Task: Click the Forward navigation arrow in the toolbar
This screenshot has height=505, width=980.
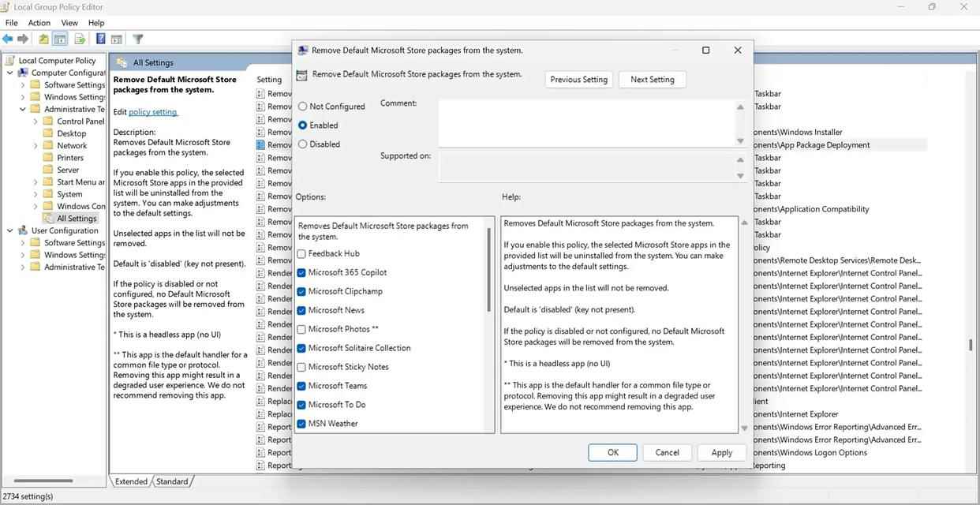Action: (x=23, y=38)
